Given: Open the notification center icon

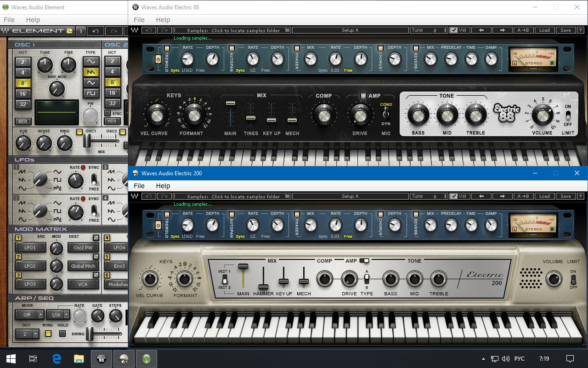Looking at the screenshot, I should coord(570,358).
